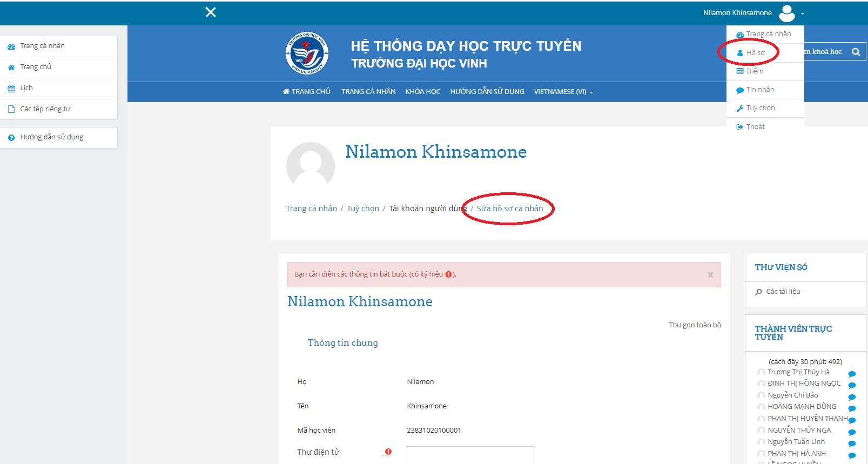Click the profile picture placeholder
Screen dimensions: 868x464
click(x=310, y=166)
